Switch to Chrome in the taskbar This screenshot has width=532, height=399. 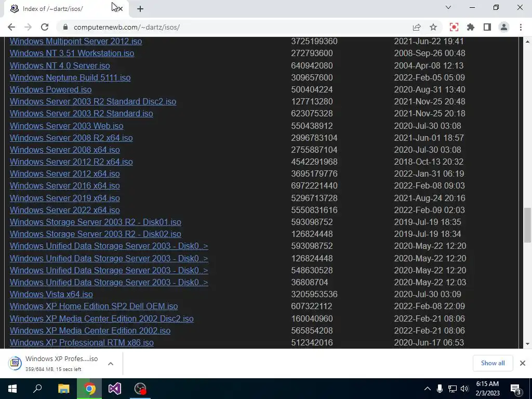(x=89, y=389)
